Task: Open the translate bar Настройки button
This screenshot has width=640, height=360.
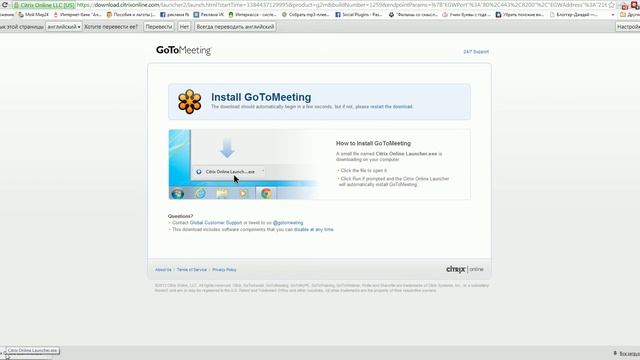Action: click(x=628, y=27)
